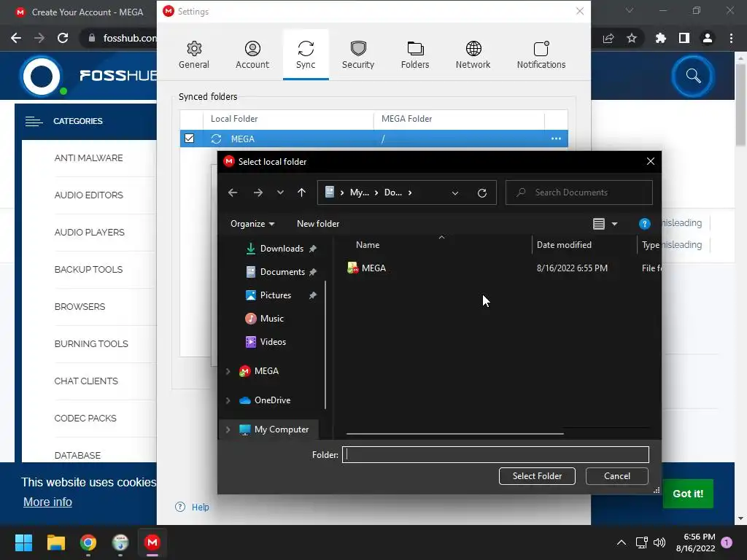The image size is (747, 560).
Task: Switch to the Folders settings tab
Action: (415, 55)
